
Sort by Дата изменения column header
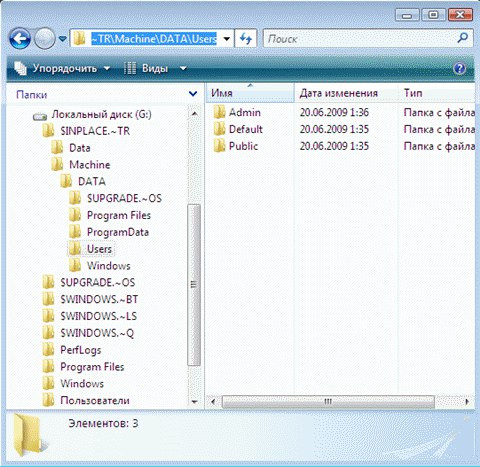pyautogui.click(x=346, y=93)
